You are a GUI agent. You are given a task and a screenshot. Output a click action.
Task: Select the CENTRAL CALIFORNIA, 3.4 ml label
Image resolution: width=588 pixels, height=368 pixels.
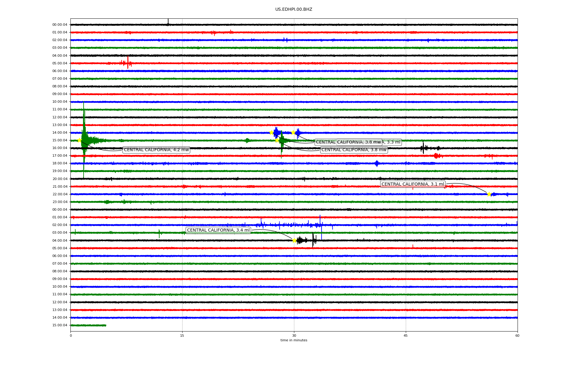(218, 230)
